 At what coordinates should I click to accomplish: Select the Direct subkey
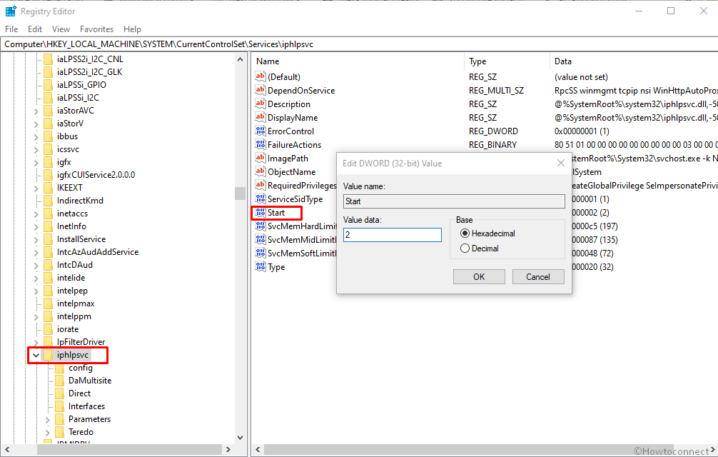80,393
